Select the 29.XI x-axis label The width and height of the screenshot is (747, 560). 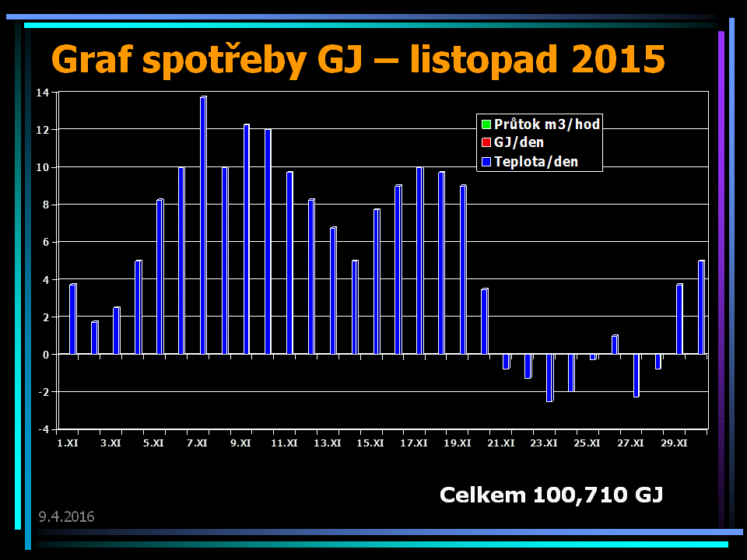click(x=674, y=443)
